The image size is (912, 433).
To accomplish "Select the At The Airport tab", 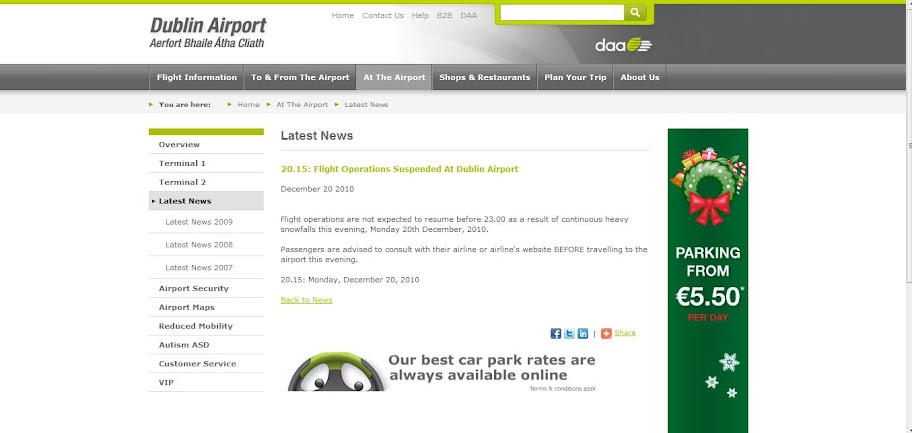I will [394, 77].
